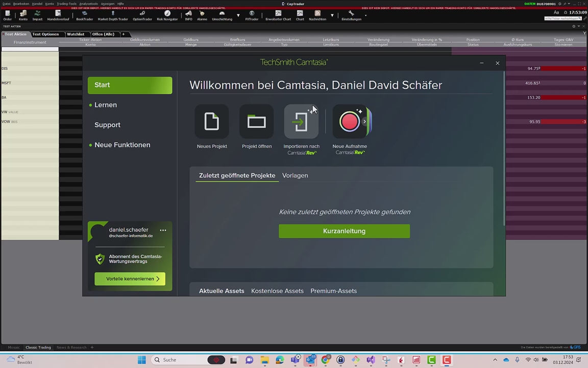Screen dimensions: 588x368
Task: Show hidden tray icons chevron
Action: (495, 360)
